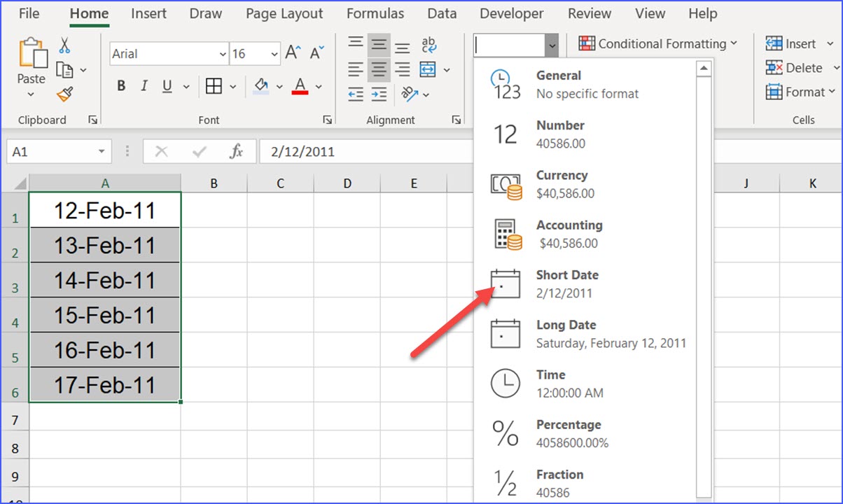Align text right
843x504 pixels.
402,69
